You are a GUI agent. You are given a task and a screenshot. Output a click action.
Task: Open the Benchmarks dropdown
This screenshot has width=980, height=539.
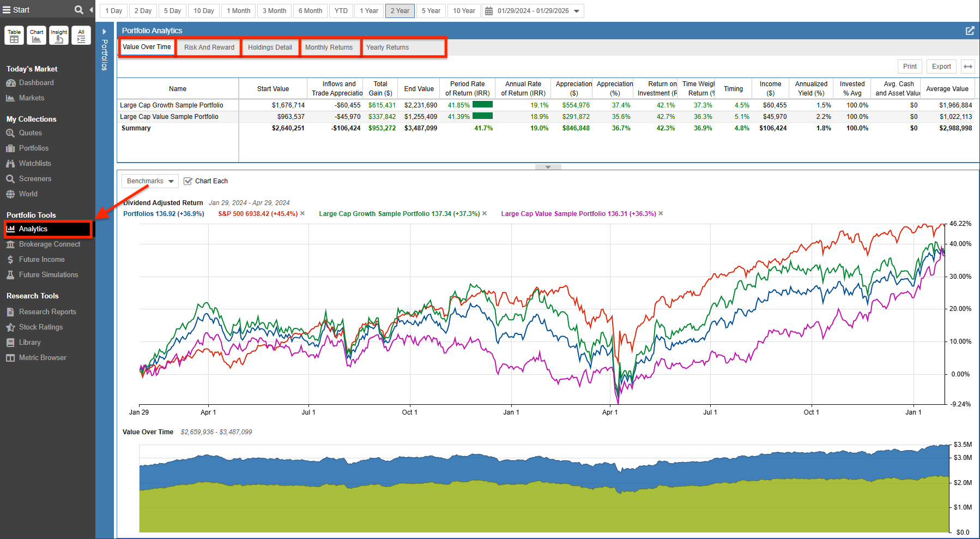point(150,181)
